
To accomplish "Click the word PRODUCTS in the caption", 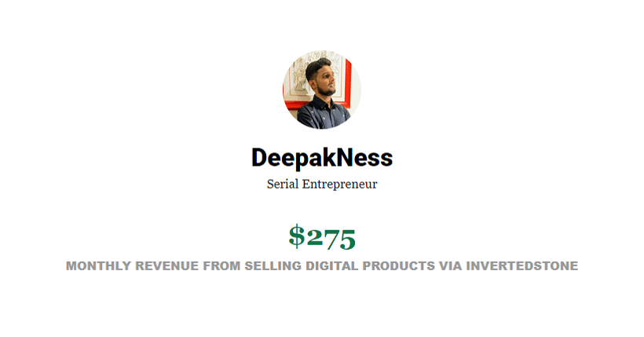I will pos(398,266).
